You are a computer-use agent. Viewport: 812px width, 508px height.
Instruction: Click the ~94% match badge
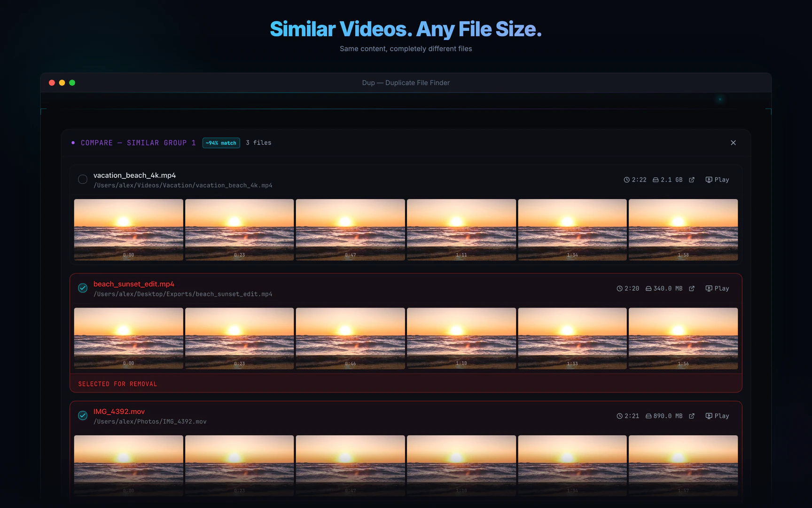(221, 143)
